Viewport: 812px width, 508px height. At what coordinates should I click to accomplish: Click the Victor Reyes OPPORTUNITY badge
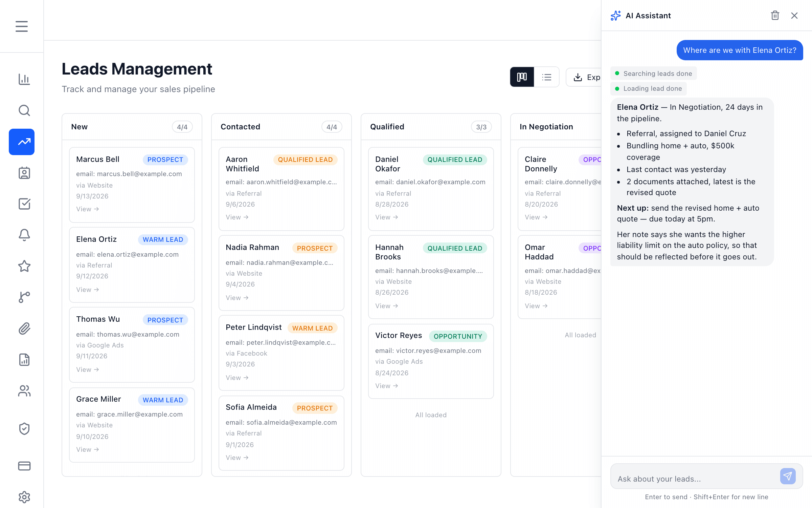point(458,336)
